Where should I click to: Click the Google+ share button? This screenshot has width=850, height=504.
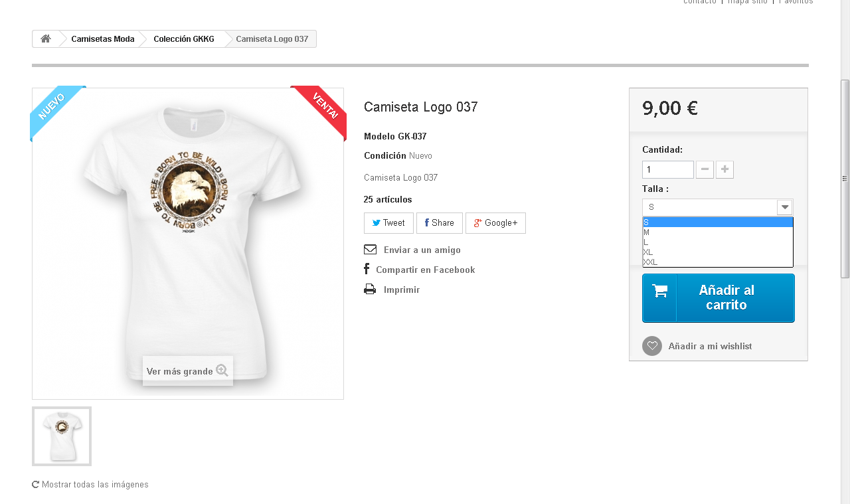[495, 223]
